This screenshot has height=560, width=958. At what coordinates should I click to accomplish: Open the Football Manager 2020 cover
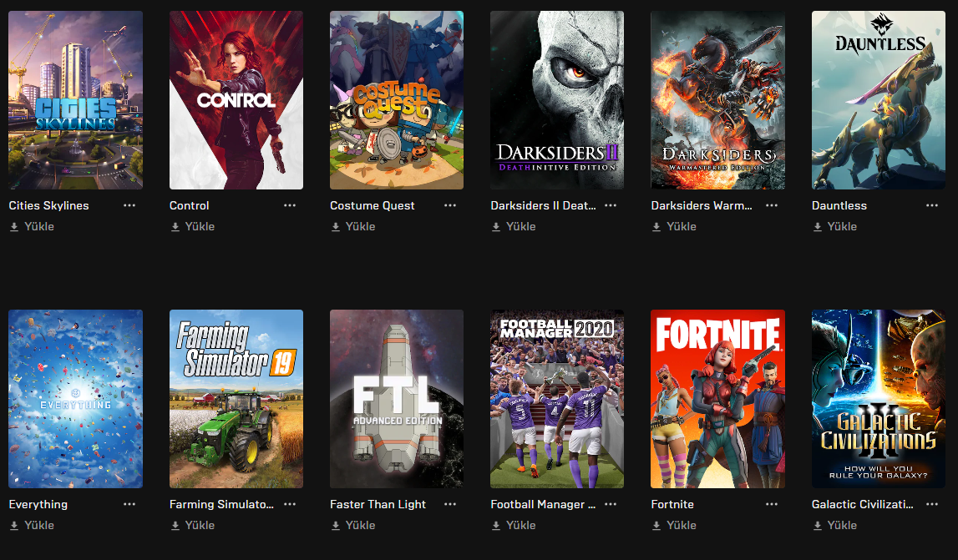tap(557, 399)
